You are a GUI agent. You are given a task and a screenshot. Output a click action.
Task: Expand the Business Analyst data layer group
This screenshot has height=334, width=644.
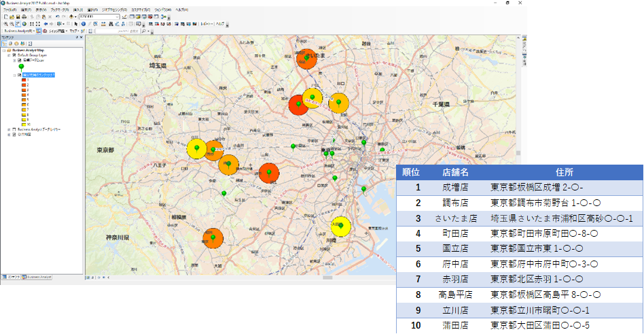(x=7, y=129)
